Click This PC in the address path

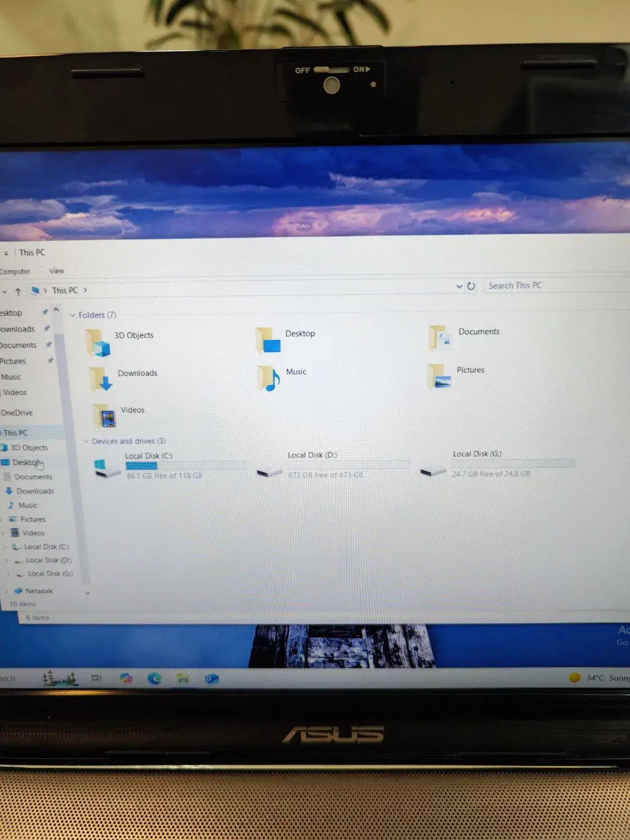tap(65, 290)
